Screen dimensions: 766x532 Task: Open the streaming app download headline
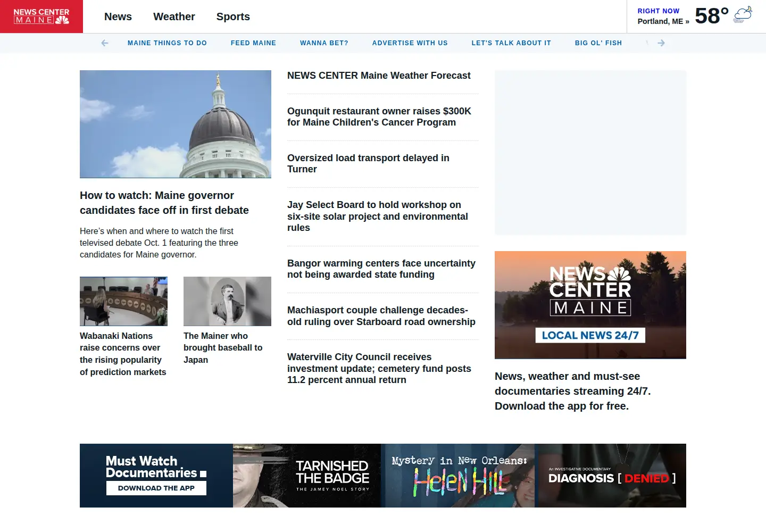click(x=573, y=391)
